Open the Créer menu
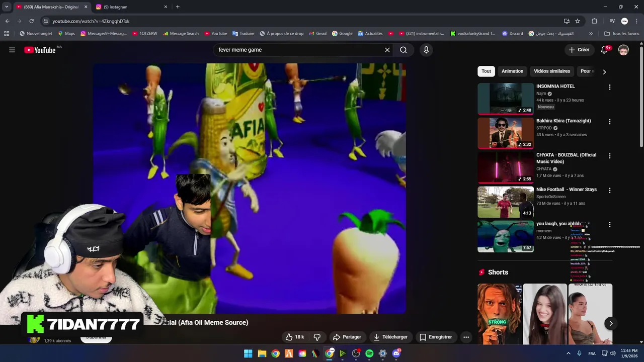 (x=579, y=50)
